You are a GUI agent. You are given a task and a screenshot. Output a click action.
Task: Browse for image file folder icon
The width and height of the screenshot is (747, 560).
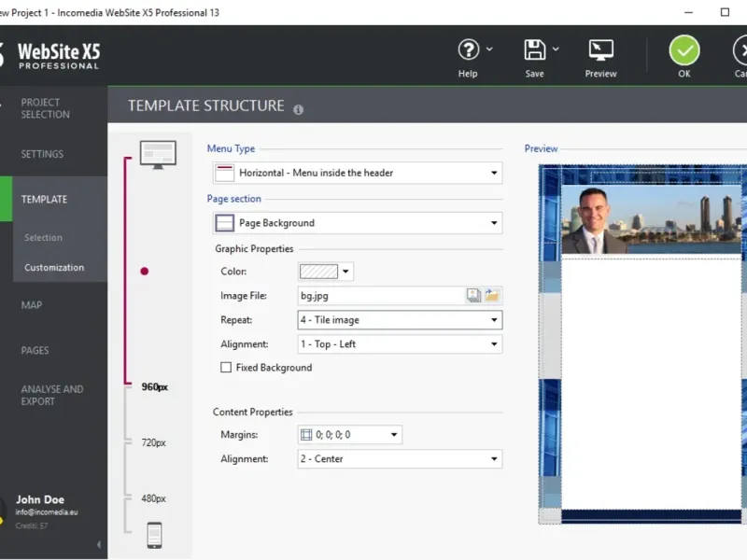492,295
